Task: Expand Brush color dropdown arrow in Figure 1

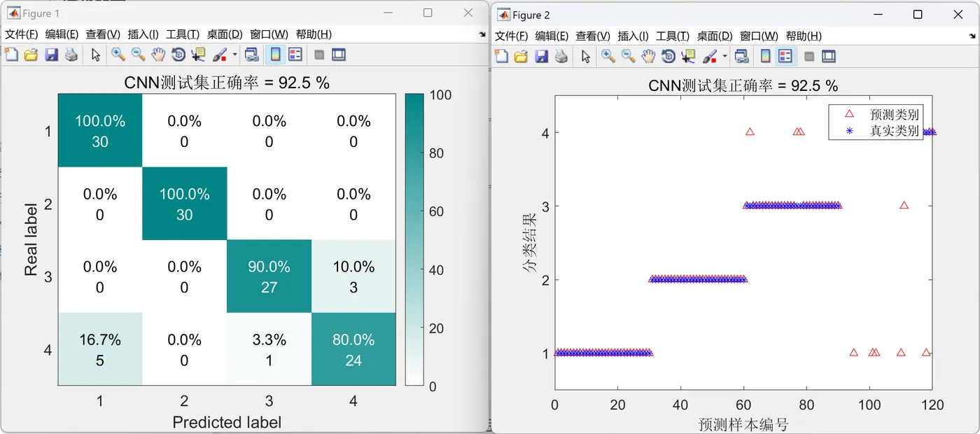Action: click(234, 55)
